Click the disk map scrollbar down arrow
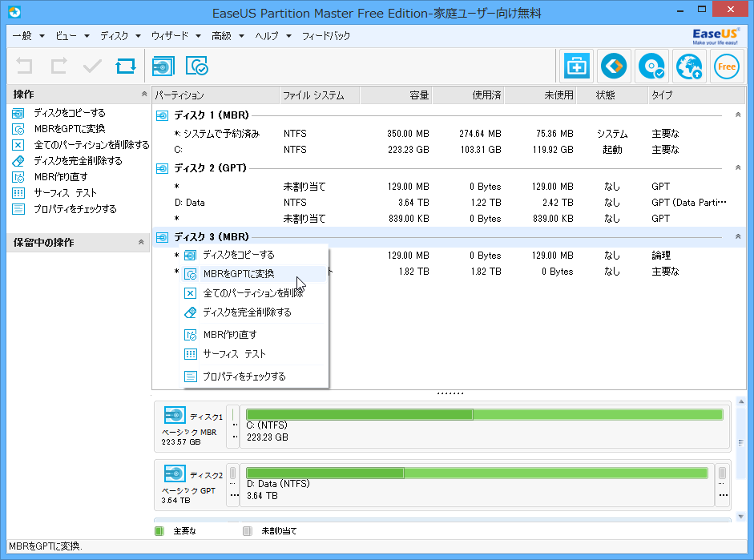Screen dimensions: 754x560 coord(741,517)
